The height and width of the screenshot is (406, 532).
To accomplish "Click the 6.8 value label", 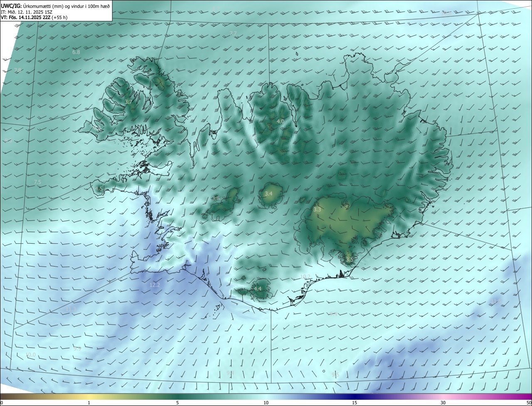I will pyautogui.click(x=76, y=52).
